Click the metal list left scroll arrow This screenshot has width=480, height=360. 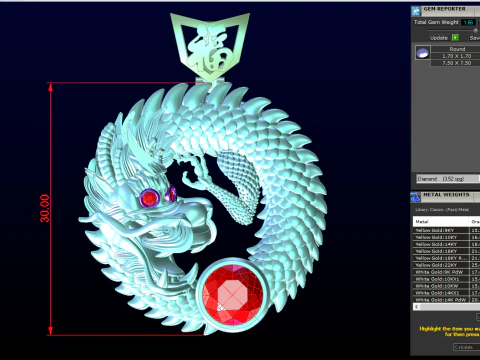[416, 307]
